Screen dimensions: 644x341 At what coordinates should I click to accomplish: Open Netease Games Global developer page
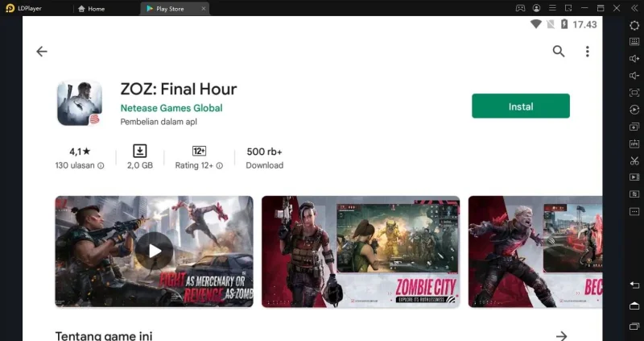[171, 108]
